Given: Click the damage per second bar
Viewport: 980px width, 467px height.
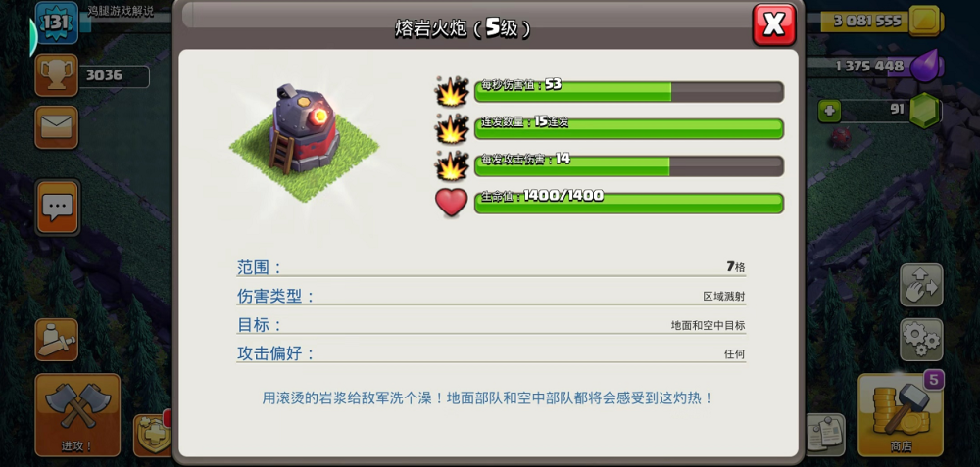Looking at the screenshot, I should [x=629, y=91].
